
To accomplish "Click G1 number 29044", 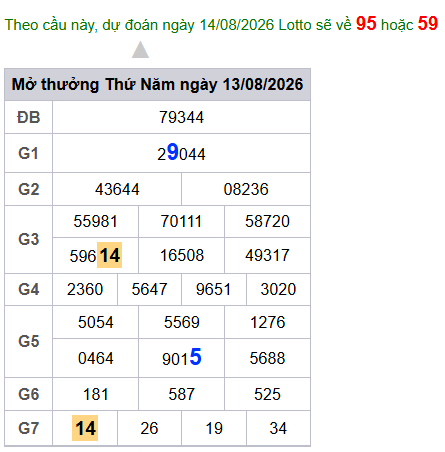I will (181, 153).
